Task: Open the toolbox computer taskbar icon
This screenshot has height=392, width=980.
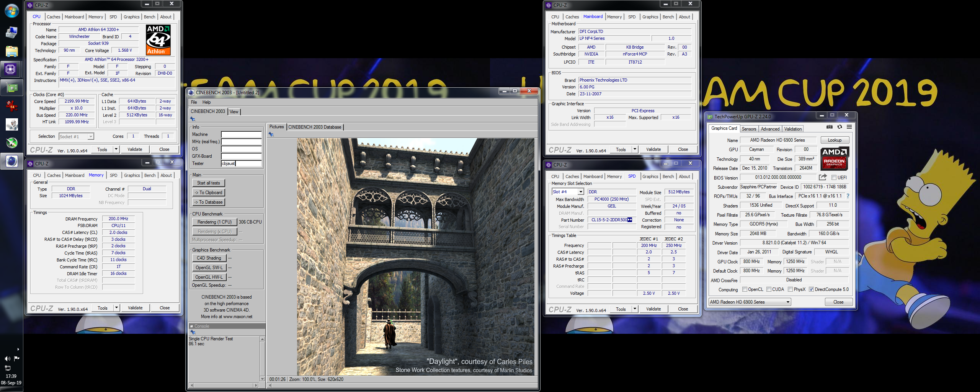Action: click(x=11, y=33)
